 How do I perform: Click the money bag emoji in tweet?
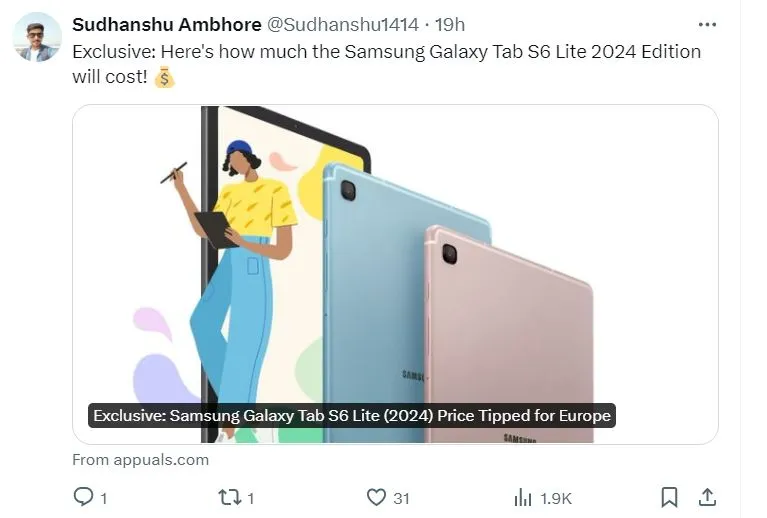tap(164, 77)
